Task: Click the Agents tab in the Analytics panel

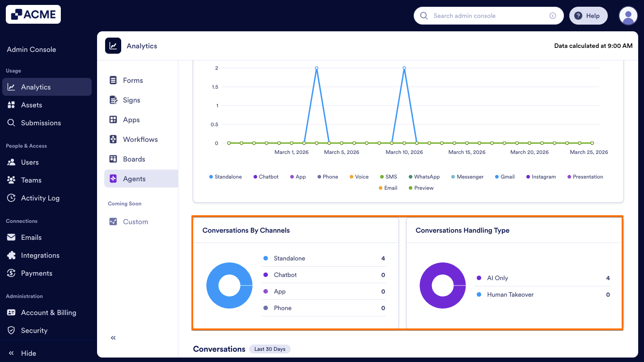Action: [135, 178]
